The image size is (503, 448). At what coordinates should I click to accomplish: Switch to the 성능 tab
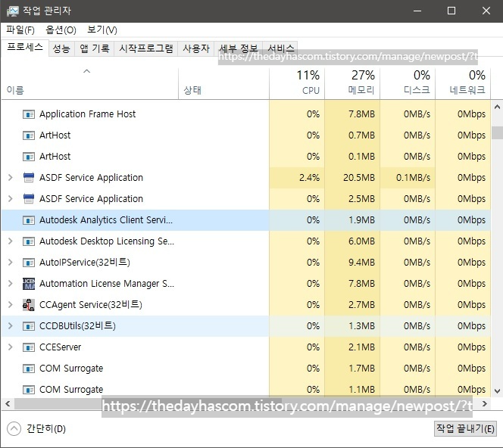tap(61, 48)
